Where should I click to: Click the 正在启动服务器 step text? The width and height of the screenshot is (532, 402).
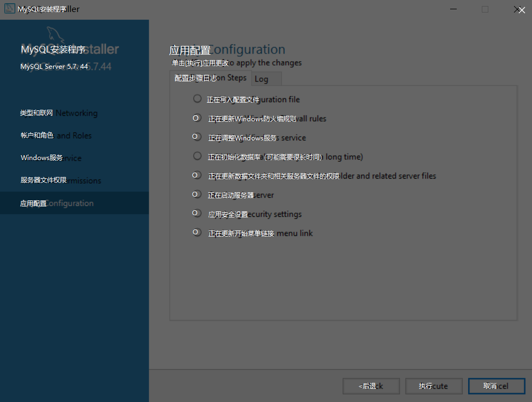(x=241, y=195)
